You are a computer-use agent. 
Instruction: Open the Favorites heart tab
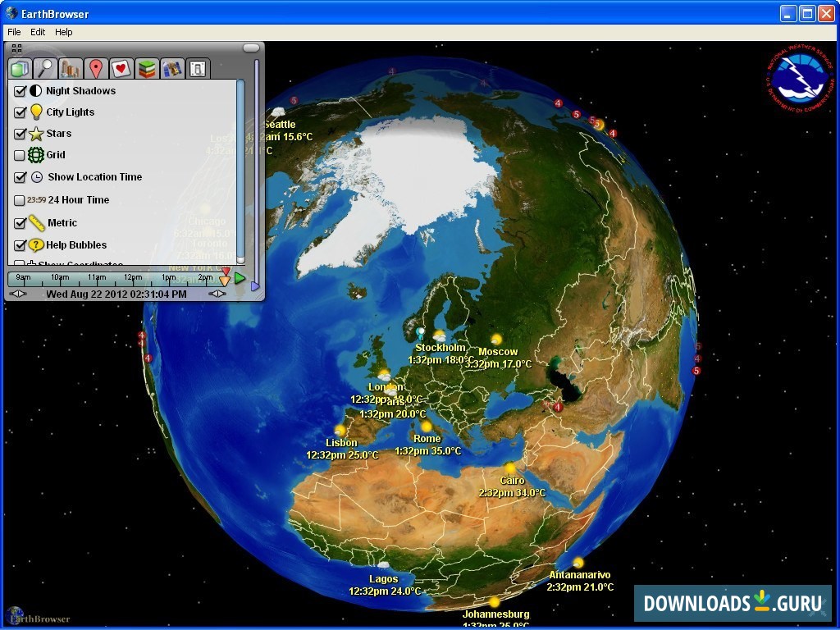point(121,68)
